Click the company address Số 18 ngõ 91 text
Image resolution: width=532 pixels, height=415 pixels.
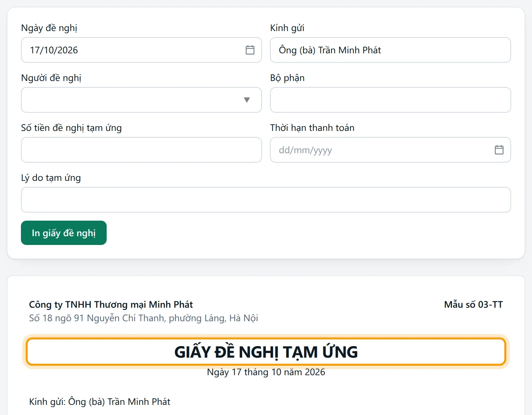[143, 318]
